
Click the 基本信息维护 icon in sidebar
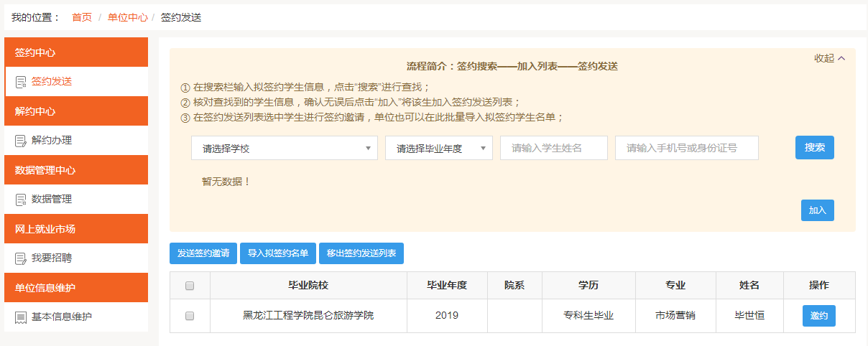[21, 317]
